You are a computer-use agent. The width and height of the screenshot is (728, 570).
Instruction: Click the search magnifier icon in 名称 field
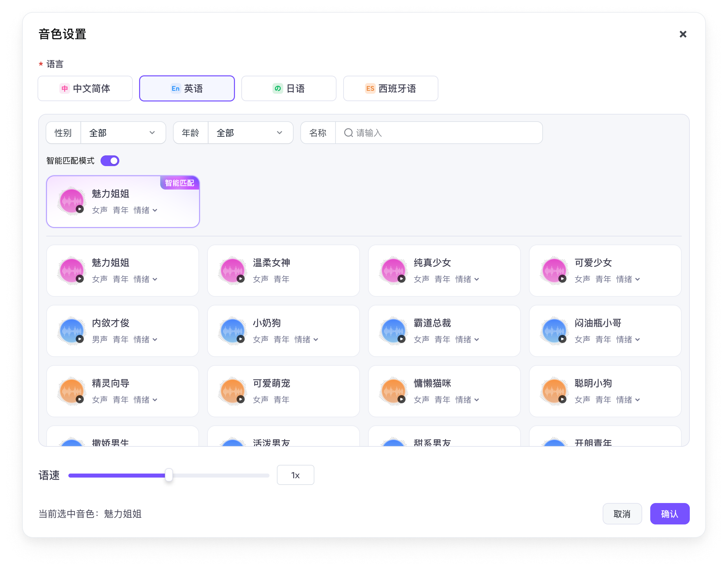(x=348, y=133)
